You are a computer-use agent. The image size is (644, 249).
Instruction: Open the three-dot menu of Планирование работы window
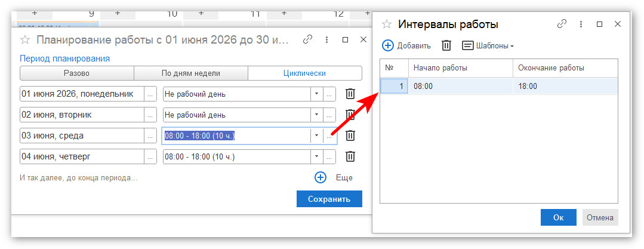pyautogui.click(x=326, y=40)
